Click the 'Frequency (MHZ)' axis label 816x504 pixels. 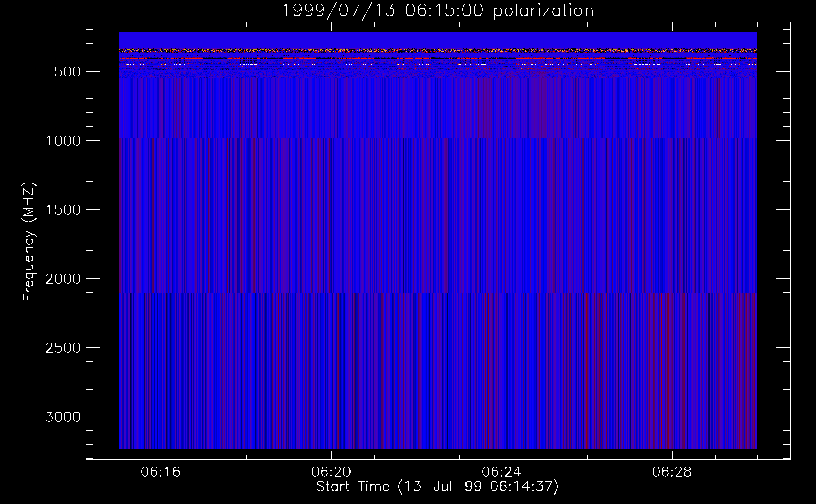tap(29, 242)
